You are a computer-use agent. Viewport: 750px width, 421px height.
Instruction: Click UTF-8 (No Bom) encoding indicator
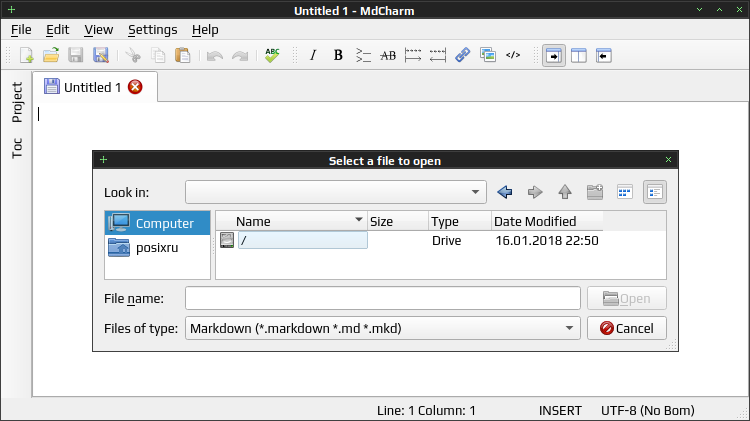click(648, 410)
